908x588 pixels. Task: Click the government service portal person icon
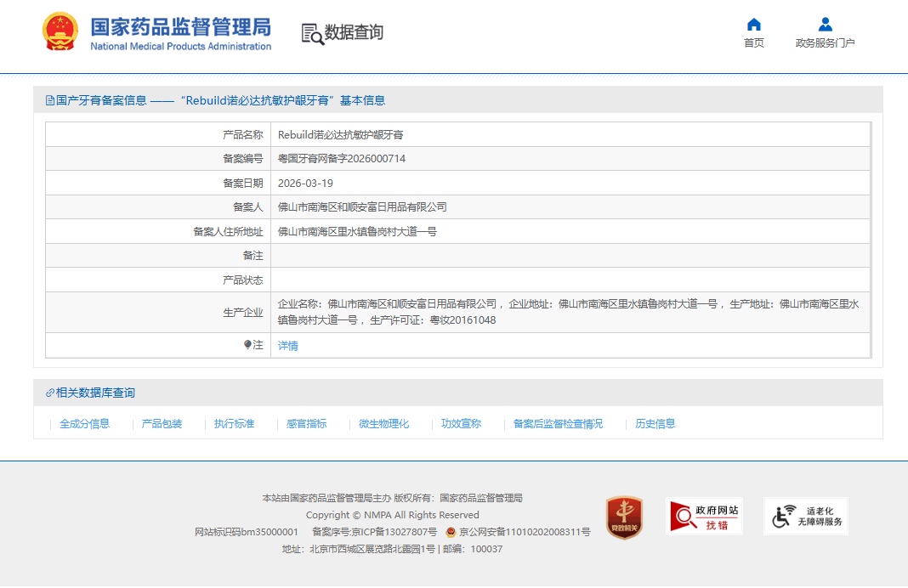[x=826, y=25]
